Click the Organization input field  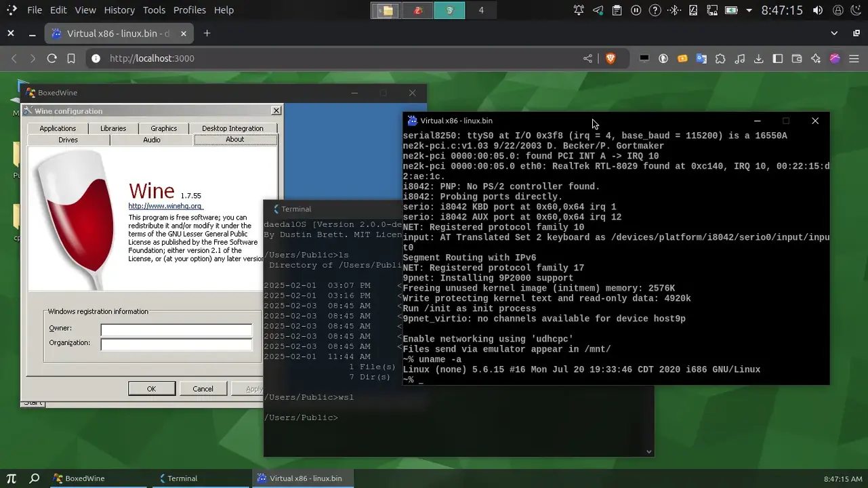(176, 344)
